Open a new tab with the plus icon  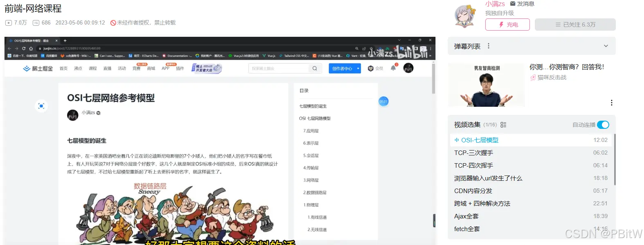click(x=65, y=40)
